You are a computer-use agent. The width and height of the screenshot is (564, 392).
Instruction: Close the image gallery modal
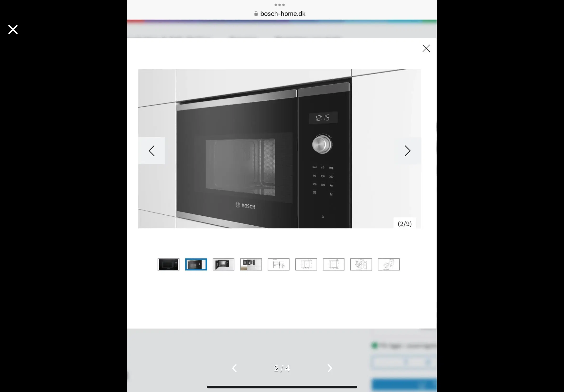pos(426,48)
